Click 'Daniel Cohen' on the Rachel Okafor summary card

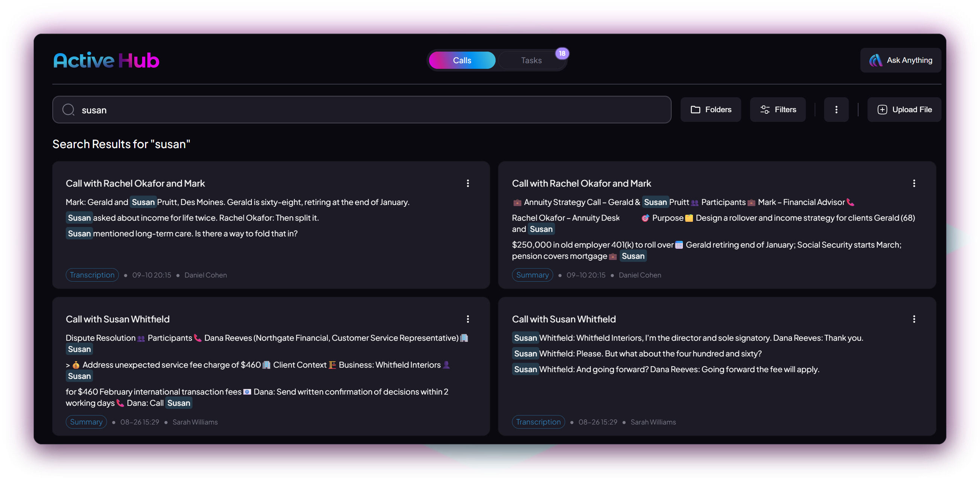[640, 275]
